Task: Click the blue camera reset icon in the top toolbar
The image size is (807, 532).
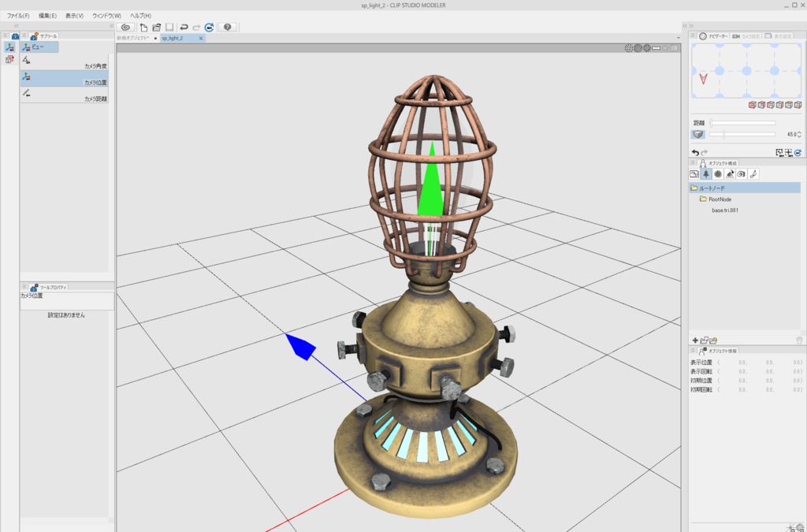Action: (x=209, y=28)
